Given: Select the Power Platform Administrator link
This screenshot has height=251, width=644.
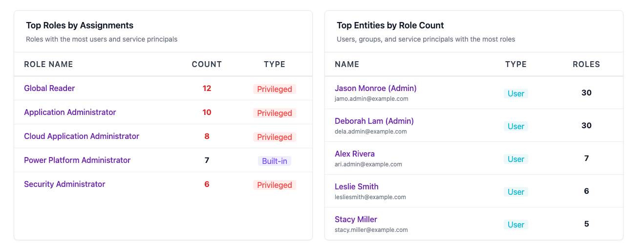Looking at the screenshot, I should 77,160.
